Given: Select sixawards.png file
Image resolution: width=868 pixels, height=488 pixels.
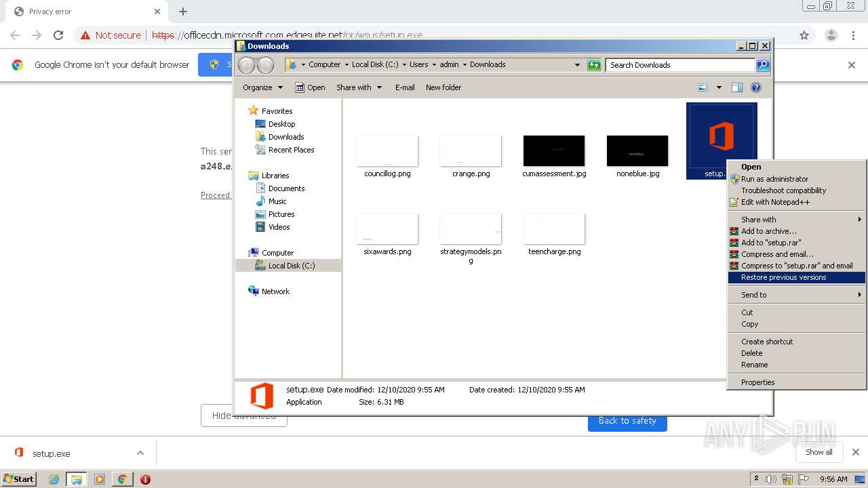Looking at the screenshot, I should [387, 235].
